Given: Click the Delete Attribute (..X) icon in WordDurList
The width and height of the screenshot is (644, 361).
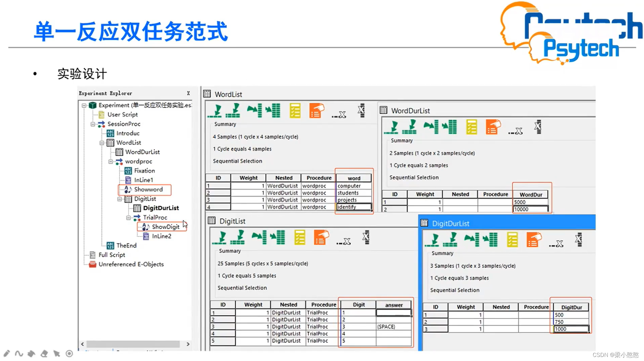Looking at the screenshot, I should pyautogui.click(x=515, y=131).
